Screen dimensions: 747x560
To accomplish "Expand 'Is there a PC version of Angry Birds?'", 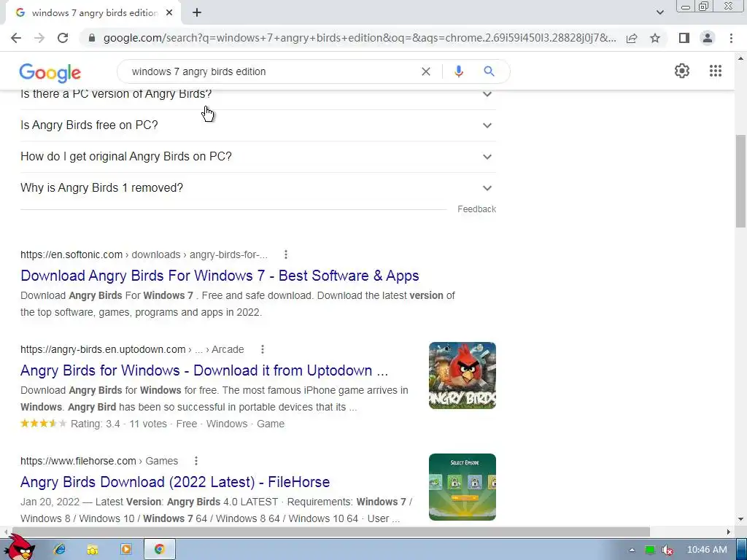I will click(x=258, y=95).
